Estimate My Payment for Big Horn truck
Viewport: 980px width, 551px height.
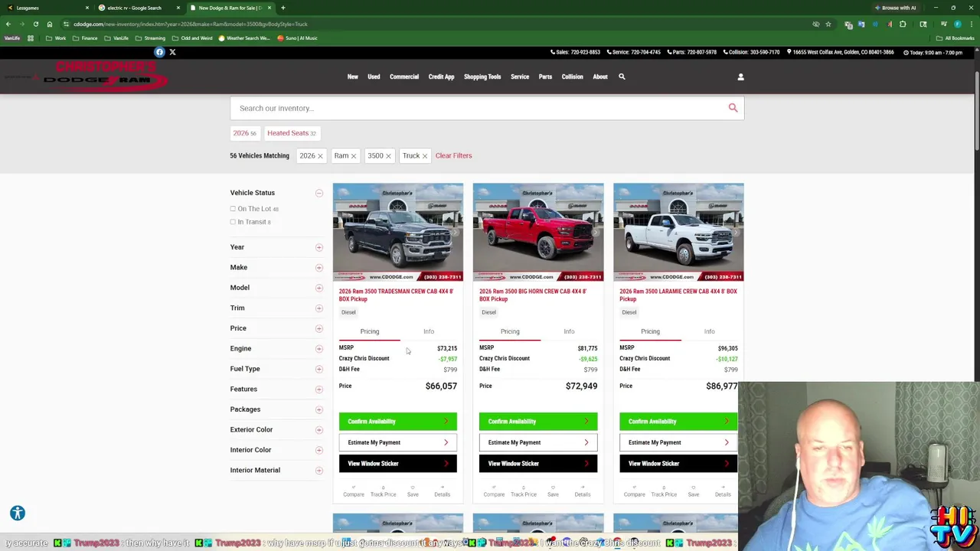[x=538, y=442]
